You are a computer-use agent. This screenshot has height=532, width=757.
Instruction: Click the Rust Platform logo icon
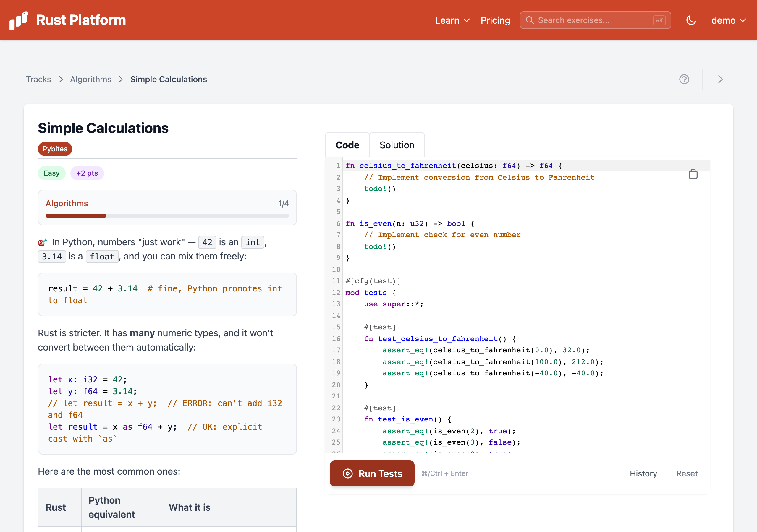pyautogui.click(x=18, y=20)
